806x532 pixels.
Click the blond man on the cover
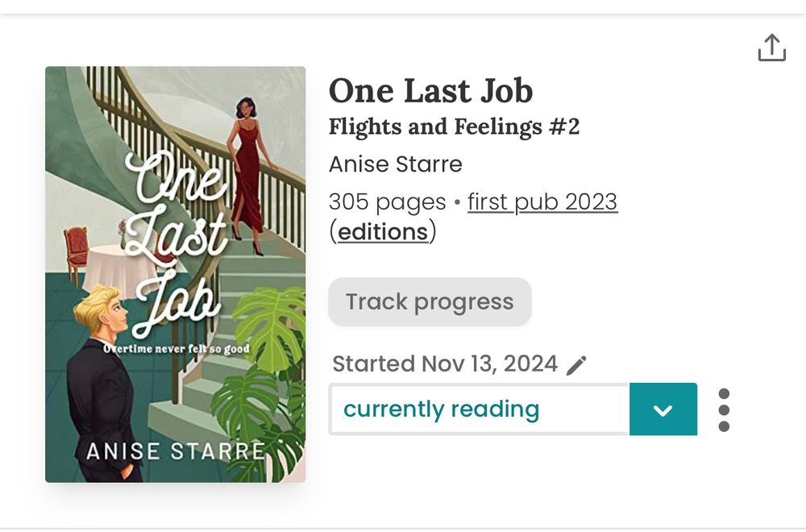click(x=105, y=379)
